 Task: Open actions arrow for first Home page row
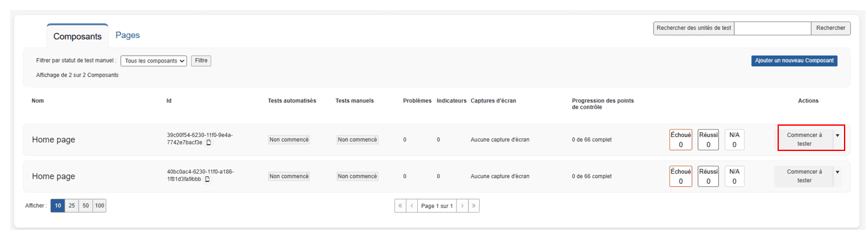point(838,135)
